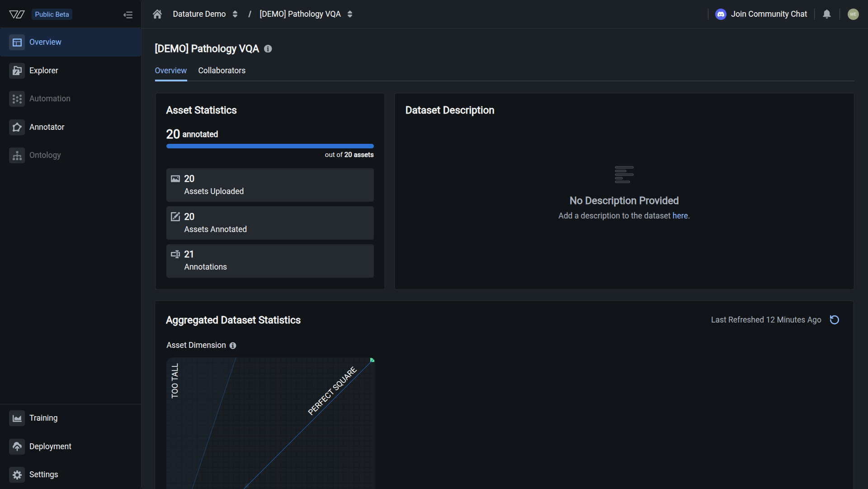Click the empty description lines icon

click(624, 175)
